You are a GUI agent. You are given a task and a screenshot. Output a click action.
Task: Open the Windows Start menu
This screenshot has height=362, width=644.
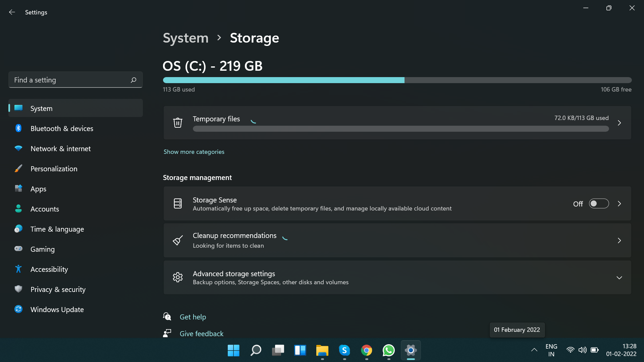233,351
